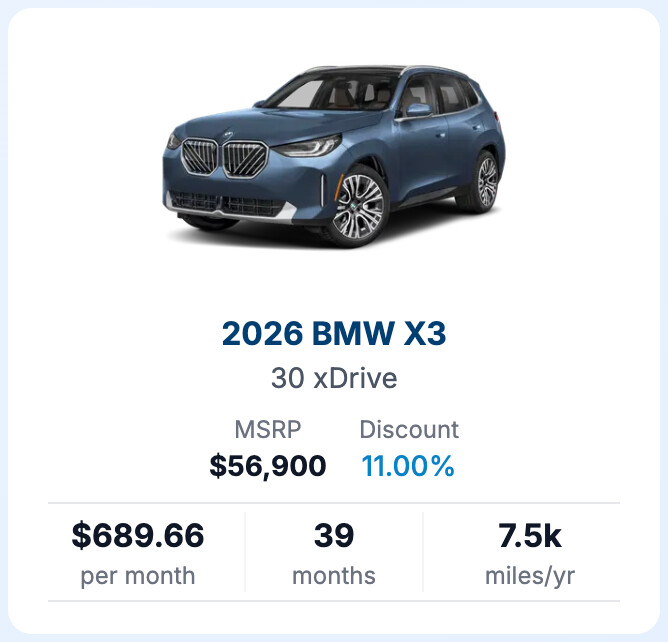This screenshot has width=668, height=642.
Task: Select the $689.66 monthly payment amount
Action: pyautogui.click(x=138, y=536)
